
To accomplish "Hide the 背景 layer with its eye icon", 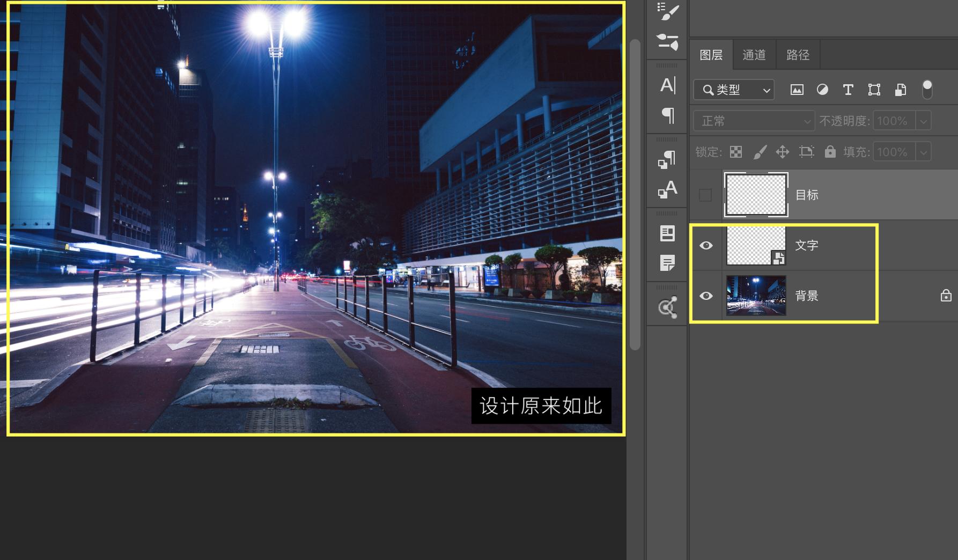I will [x=706, y=296].
